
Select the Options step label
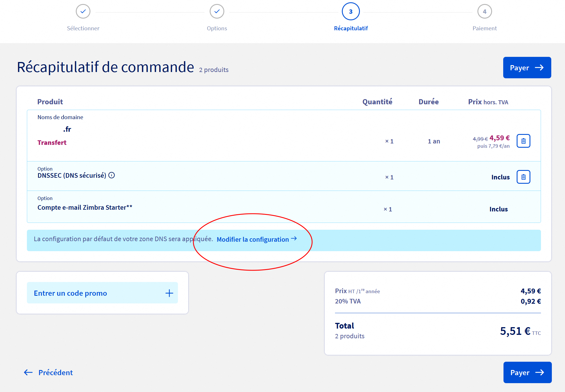pos(217,28)
